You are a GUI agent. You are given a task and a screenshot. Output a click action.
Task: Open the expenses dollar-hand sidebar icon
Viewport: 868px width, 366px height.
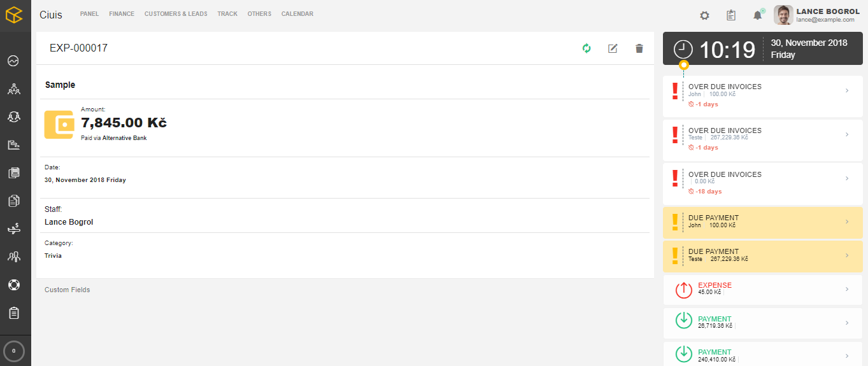pos(13,229)
